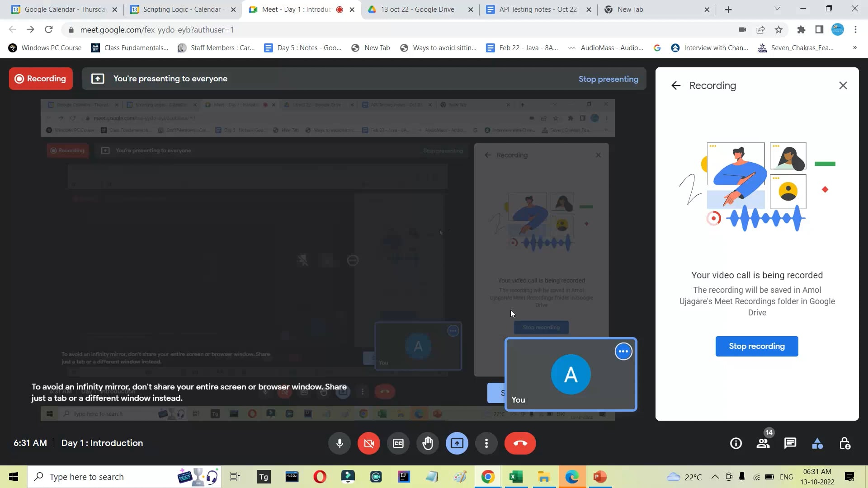Raise hand in the meeting

pyautogui.click(x=427, y=443)
